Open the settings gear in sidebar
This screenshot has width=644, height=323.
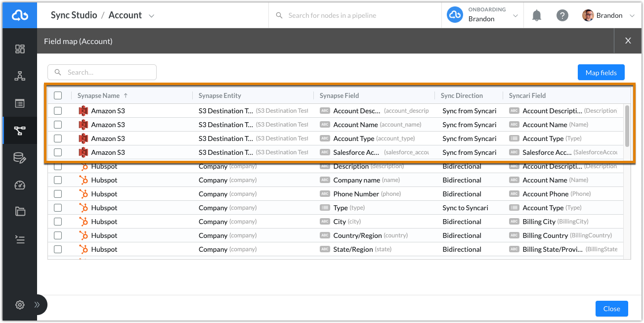point(20,305)
